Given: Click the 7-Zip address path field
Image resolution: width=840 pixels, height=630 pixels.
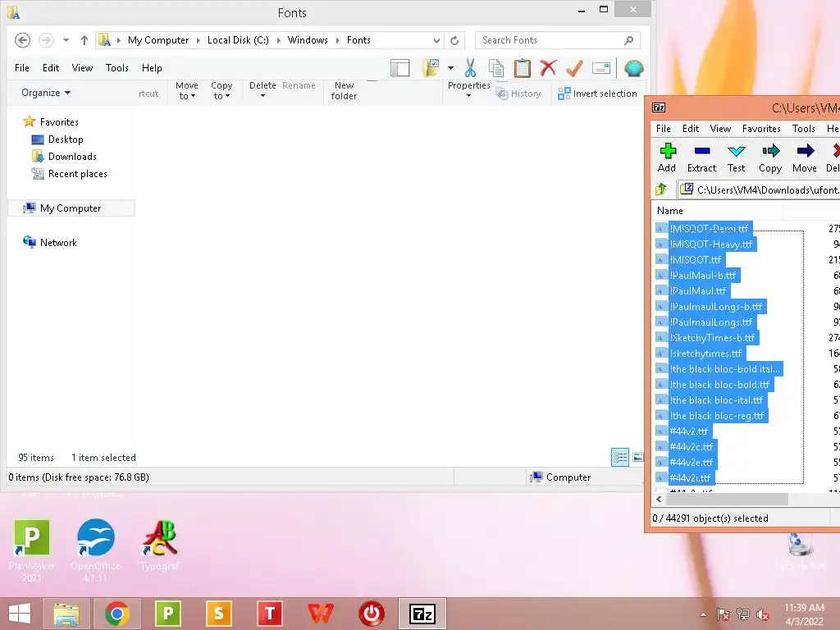Looking at the screenshot, I should tap(758, 189).
